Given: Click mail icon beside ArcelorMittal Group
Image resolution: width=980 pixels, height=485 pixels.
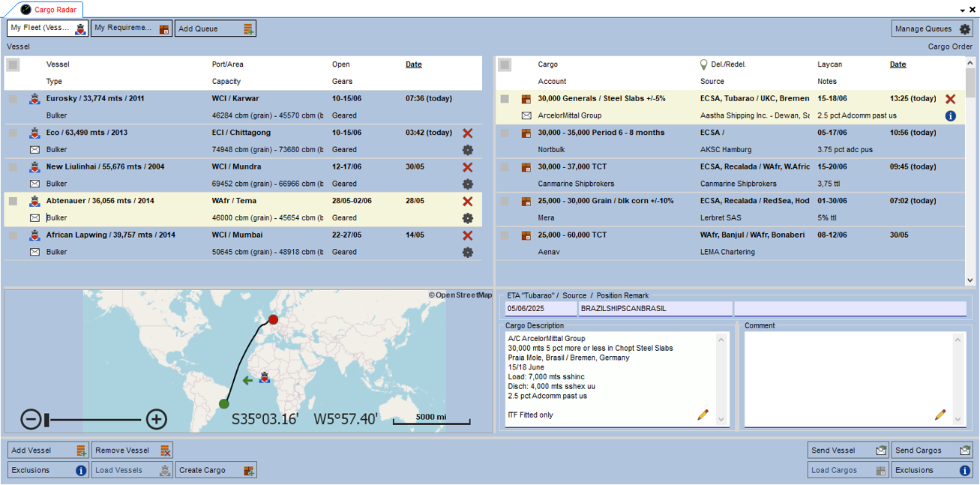Looking at the screenshot, I should 526,116.
